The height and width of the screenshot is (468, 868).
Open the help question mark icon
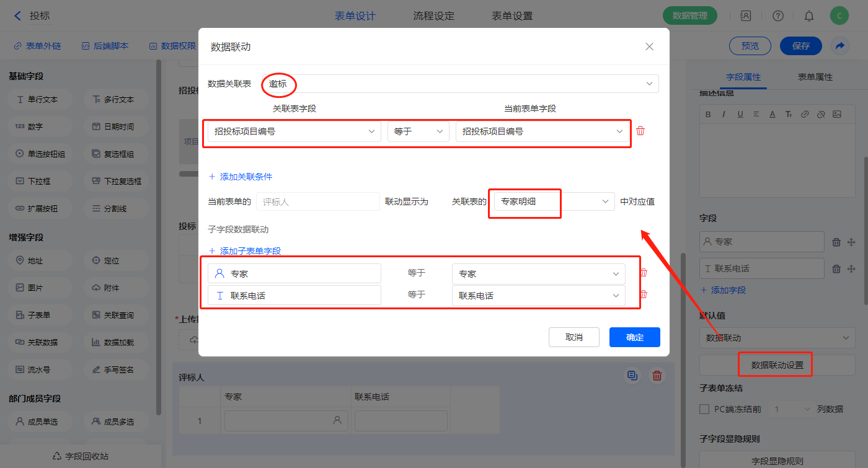tap(778, 16)
